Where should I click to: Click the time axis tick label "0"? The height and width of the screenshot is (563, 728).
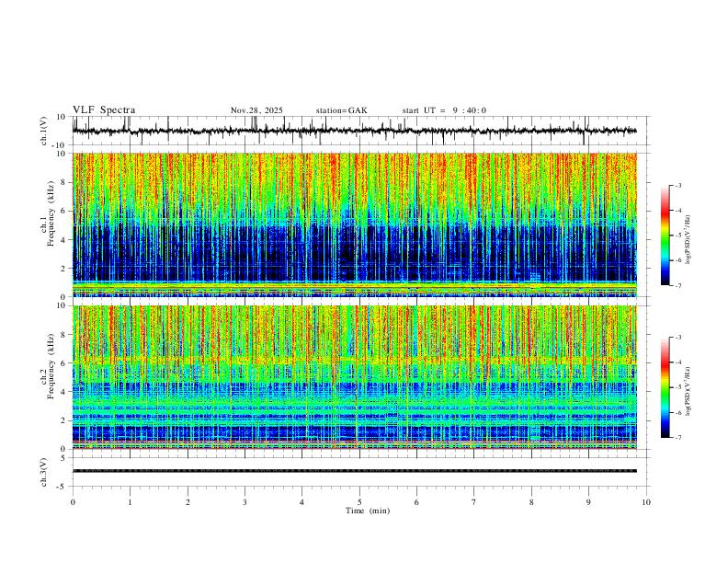pyautogui.click(x=73, y=502)
